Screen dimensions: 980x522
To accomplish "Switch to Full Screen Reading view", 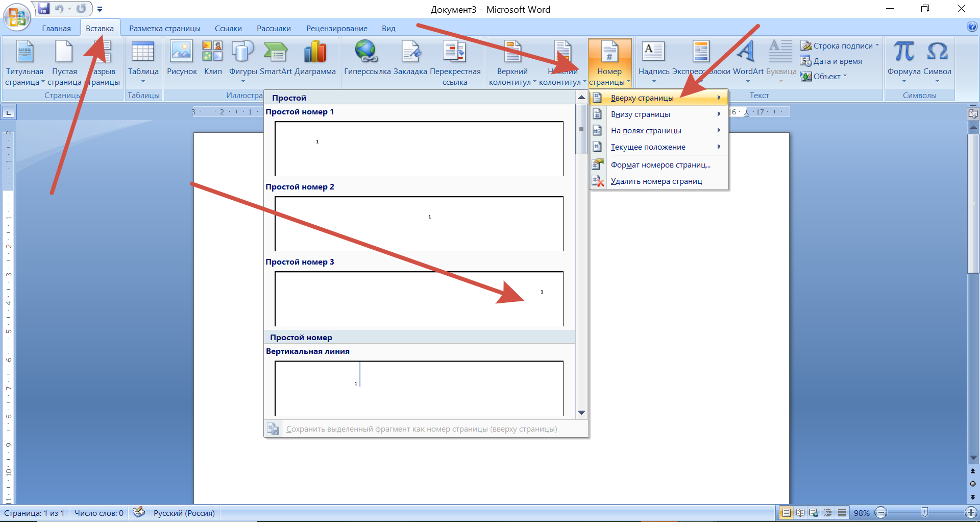I will [x=800, y=513].
